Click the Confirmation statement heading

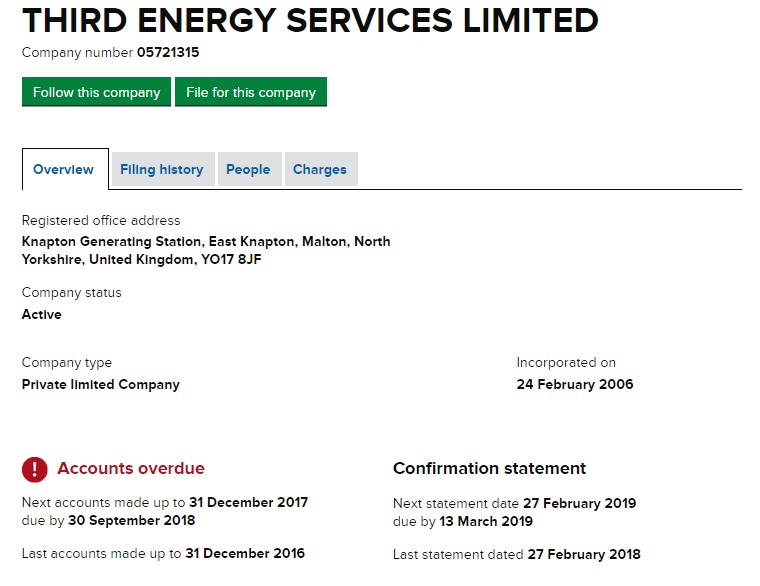[x=490, y=468]
